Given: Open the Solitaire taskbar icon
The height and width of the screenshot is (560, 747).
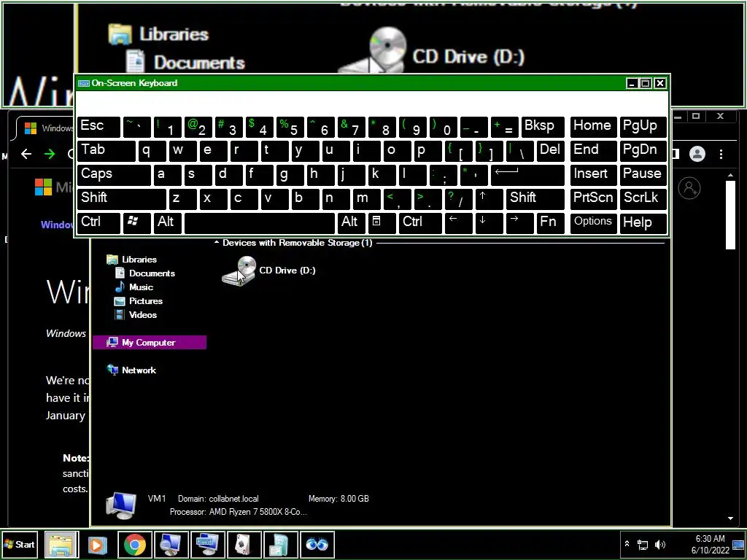Looking at the screenshot, I should pos(244,544).
